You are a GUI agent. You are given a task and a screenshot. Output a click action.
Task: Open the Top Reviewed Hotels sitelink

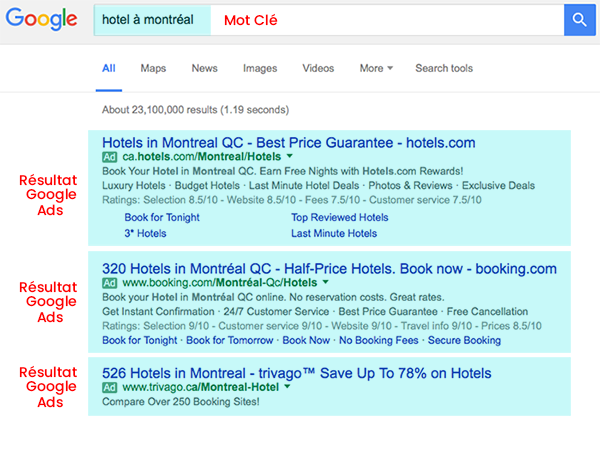[x=339, y=217]
